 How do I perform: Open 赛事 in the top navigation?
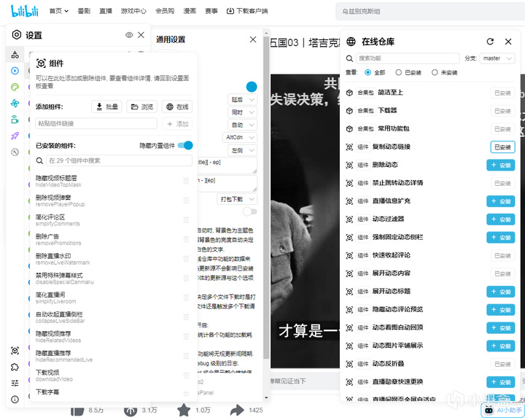(211, 11)
